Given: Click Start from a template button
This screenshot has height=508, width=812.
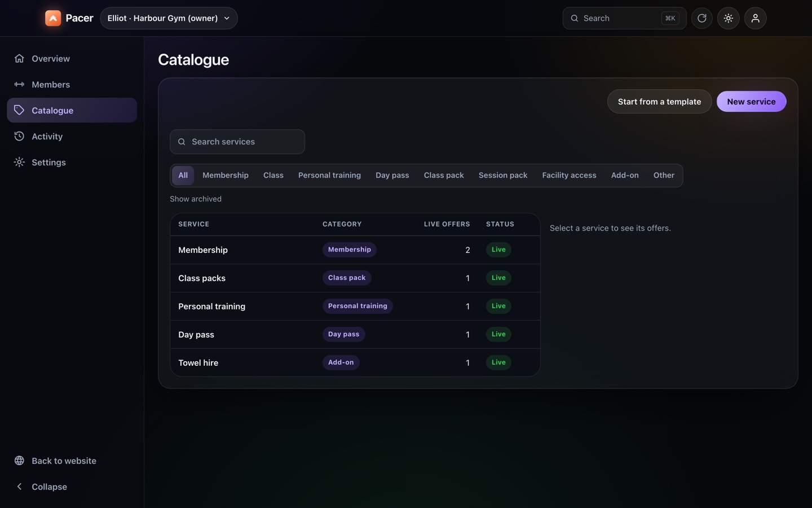Looking at the screenshot, I should point(659,102).
